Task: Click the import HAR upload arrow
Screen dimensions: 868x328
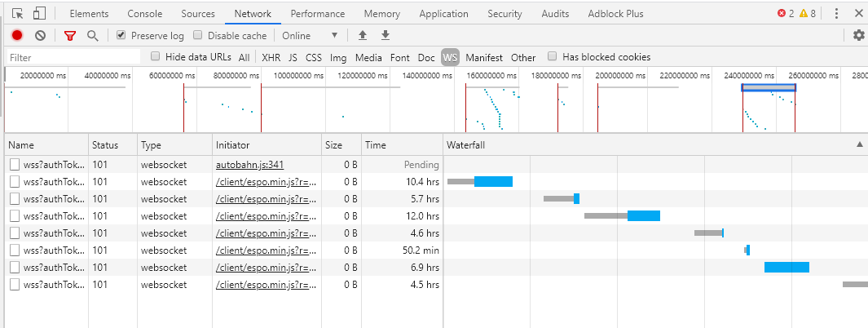Action: pyautogui.click(x=364, y=36)
